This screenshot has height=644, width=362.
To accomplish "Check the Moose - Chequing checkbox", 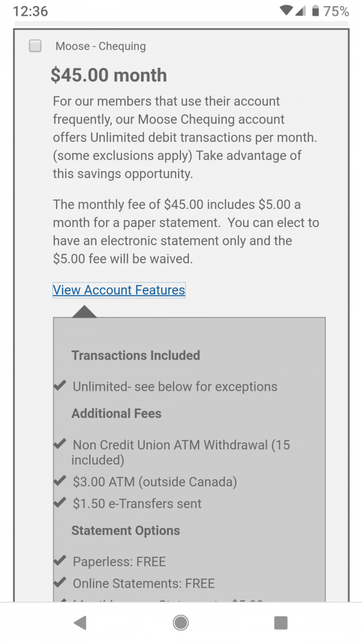I will coord(36,46).
